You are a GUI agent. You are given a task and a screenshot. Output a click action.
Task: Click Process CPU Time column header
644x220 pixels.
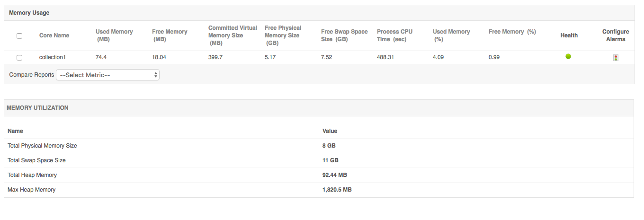[394, 35]
